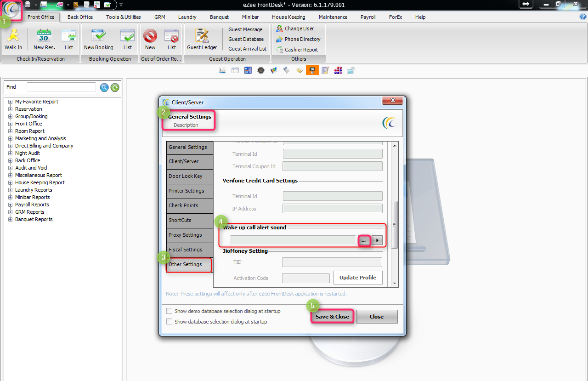Expand the Reservation report node
Screen dimensions: 588x381
10,109
